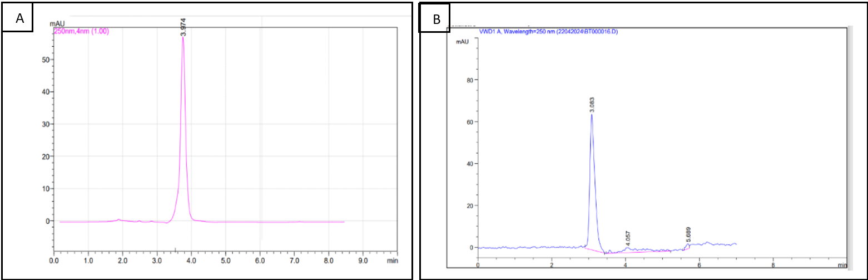Image resolution: width=868 pixels, height=280 pixels.
Task: Click the 5.689 minor peak label
Action: [x=688, y=235]
